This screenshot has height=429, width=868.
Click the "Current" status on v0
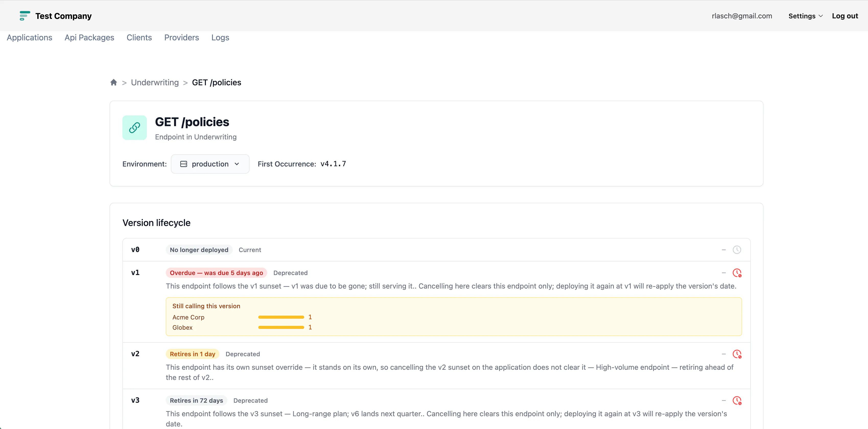(x=250, y=250)
